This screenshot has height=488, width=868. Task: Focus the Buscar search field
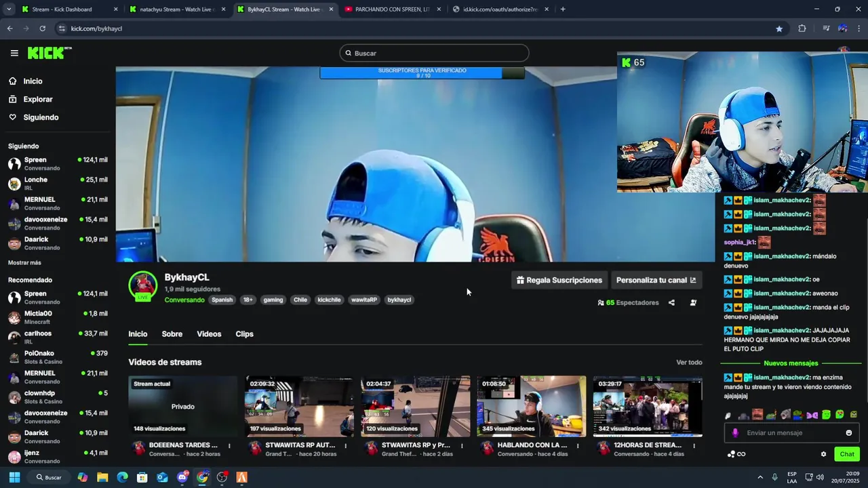coord(434,53)
